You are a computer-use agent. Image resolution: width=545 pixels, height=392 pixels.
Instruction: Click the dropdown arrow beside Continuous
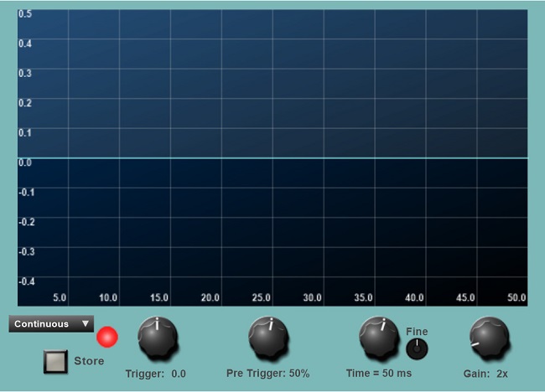pos(86,324)
